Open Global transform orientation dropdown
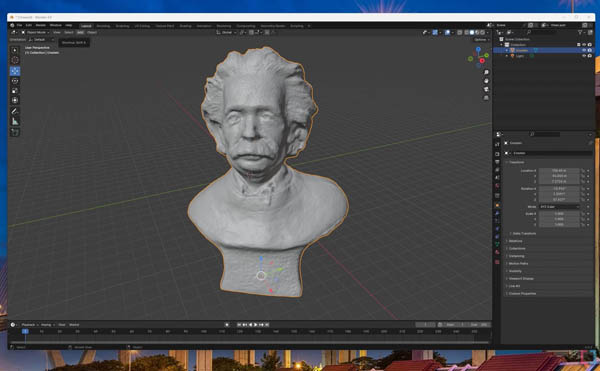 (x=226, y=33)
